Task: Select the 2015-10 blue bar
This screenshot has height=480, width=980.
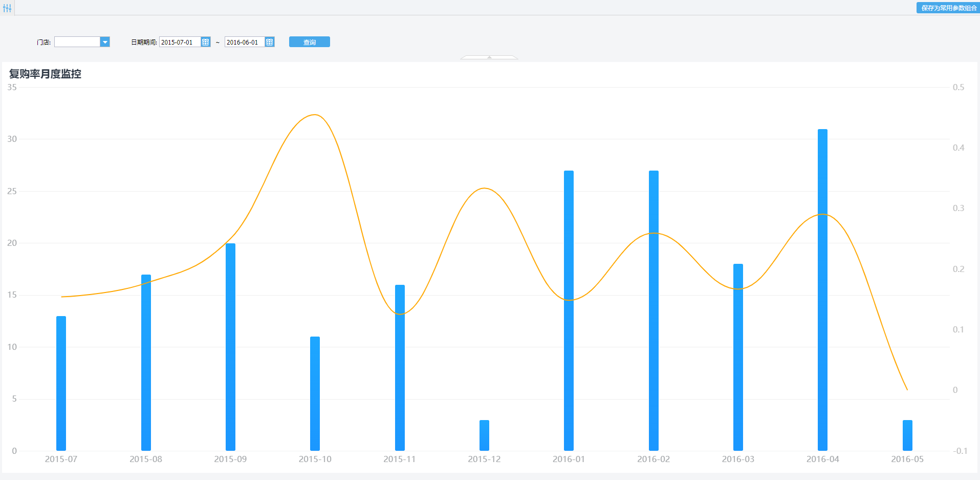Action: click(315, 393)
